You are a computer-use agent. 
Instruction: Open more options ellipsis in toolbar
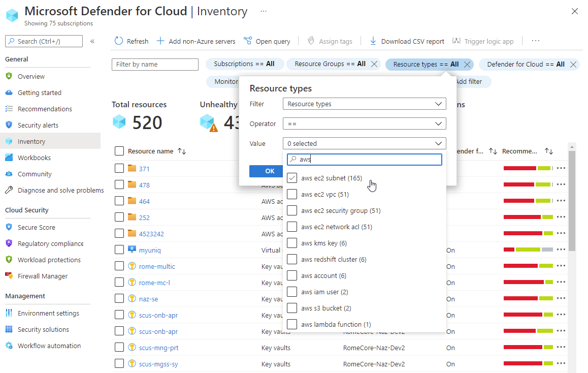tap(536, 41)
